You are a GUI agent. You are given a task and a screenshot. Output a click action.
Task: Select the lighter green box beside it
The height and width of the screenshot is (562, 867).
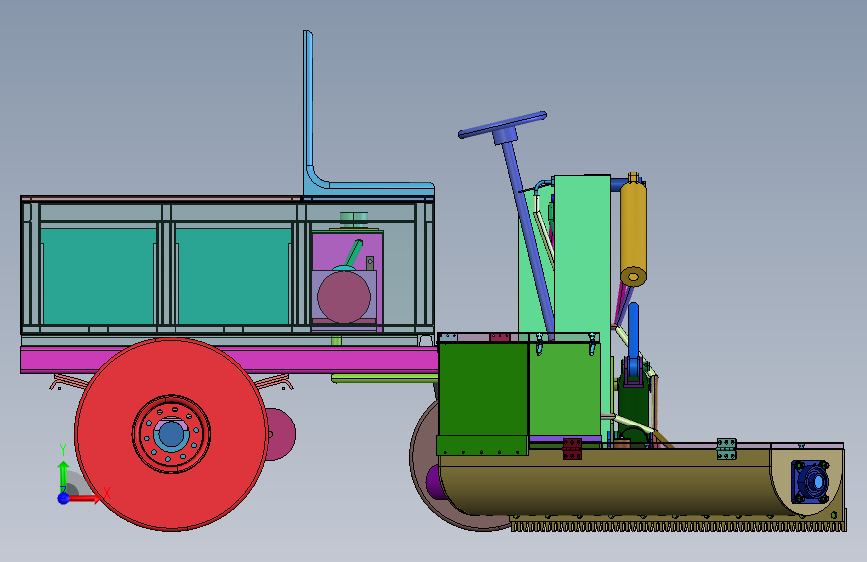click(565, 388)
